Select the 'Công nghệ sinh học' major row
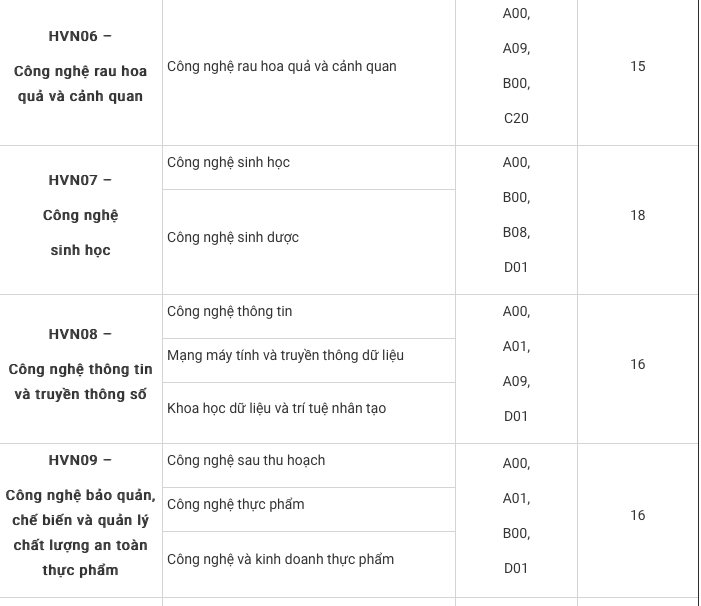Viewport: 701px width, 606px height. (x=228, y=162)
